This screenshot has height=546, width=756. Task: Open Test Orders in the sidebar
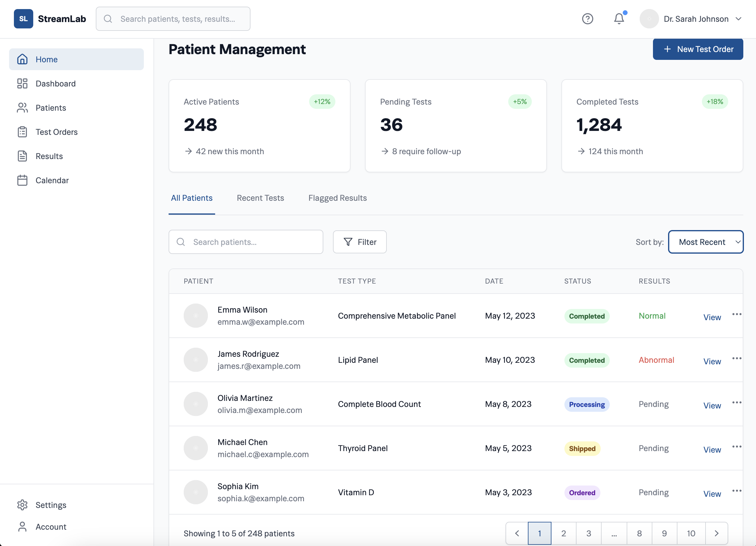pos(56,132)
